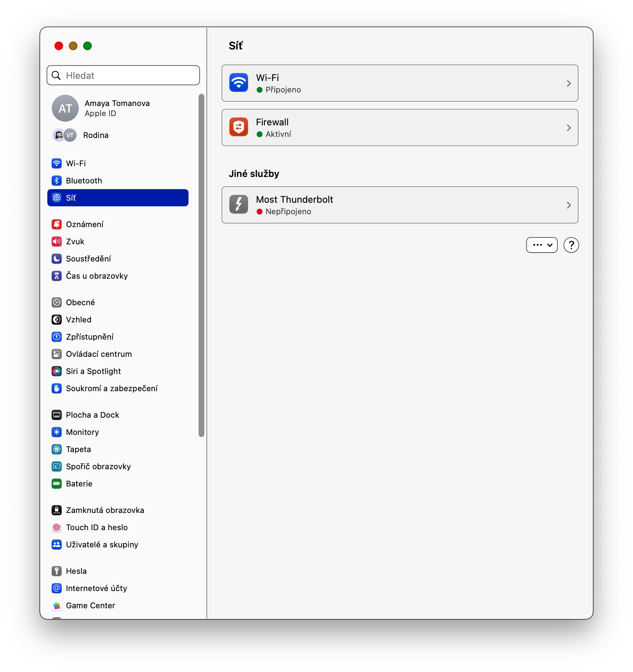Click the Obecné gear icon

coord(57,302)
